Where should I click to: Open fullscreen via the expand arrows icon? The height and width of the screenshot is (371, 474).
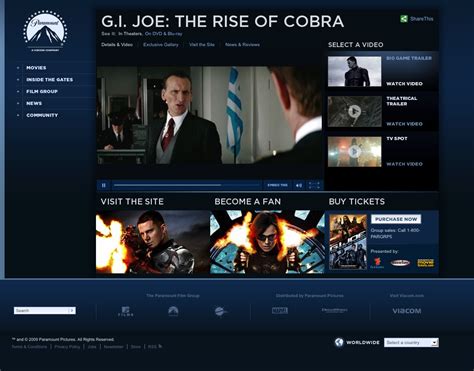click(314, 185)
